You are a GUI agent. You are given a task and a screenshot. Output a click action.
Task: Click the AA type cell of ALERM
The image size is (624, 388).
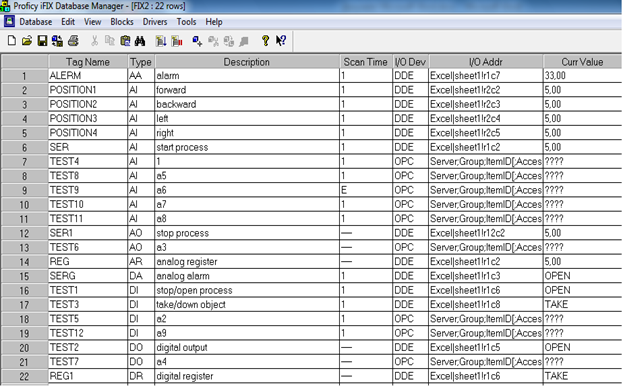pyautogui.click(x=141, y=76)
